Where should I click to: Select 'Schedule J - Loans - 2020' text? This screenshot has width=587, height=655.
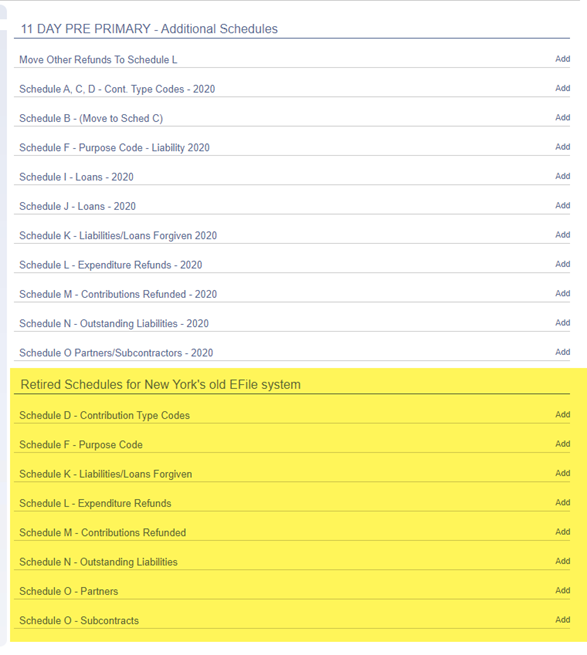(77, 206)
